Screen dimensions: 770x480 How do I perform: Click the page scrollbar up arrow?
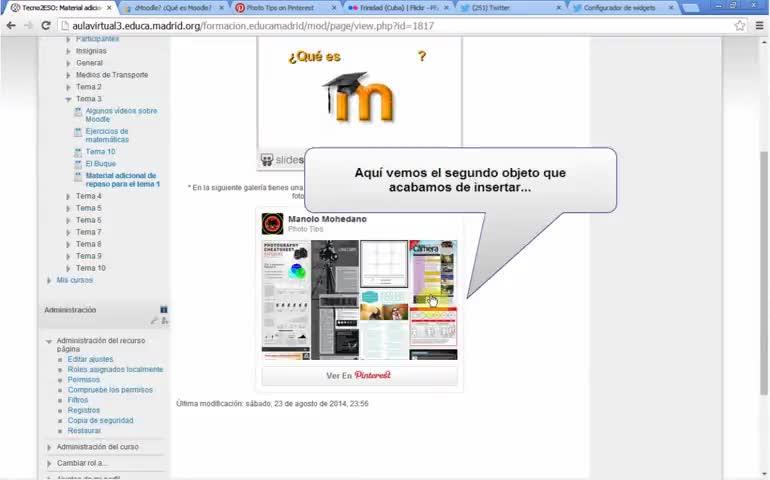(x=764, y=43)
